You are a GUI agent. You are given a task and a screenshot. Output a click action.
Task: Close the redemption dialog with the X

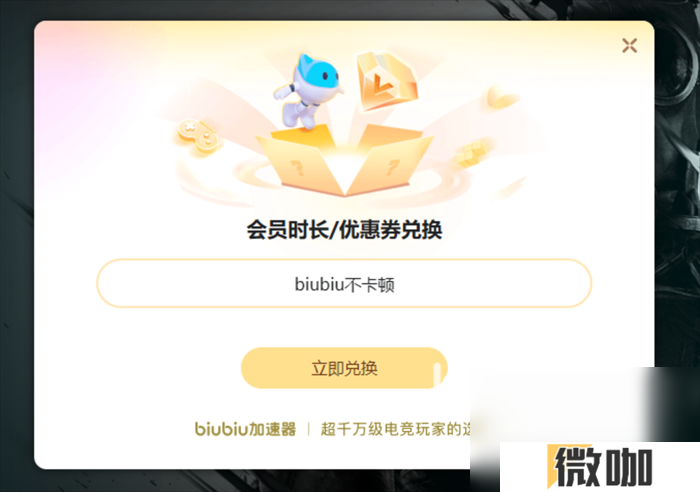(x=629, y=46)
